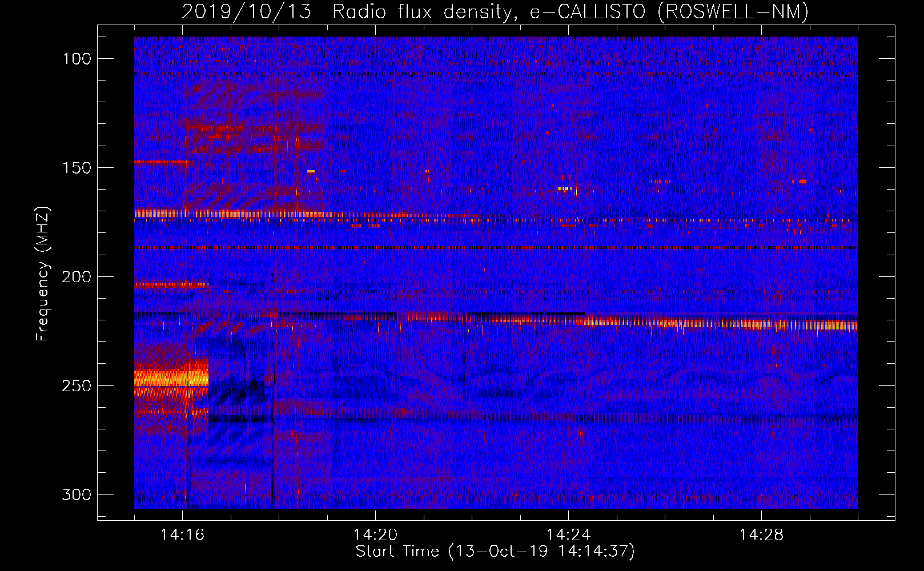Click the 'Frequency (MHZ)' axis label
Viewport: 924px width, 571px height.
(43, 274)
